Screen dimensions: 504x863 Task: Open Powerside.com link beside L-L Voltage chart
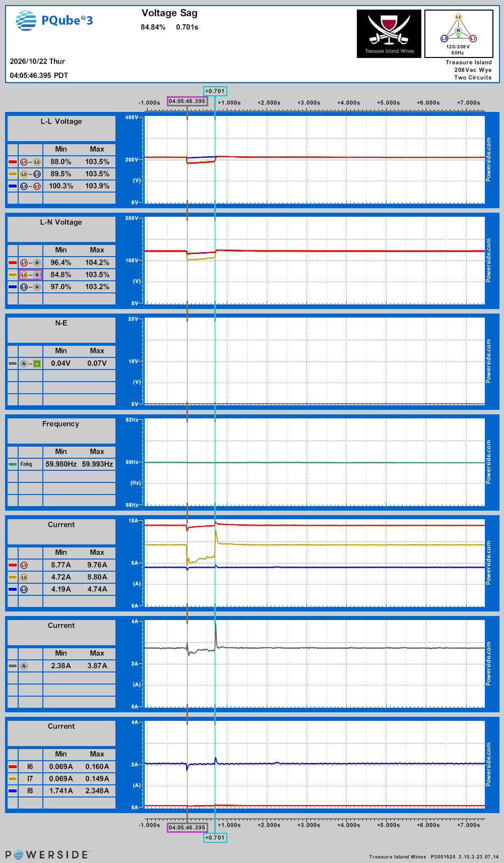(488, 159)
